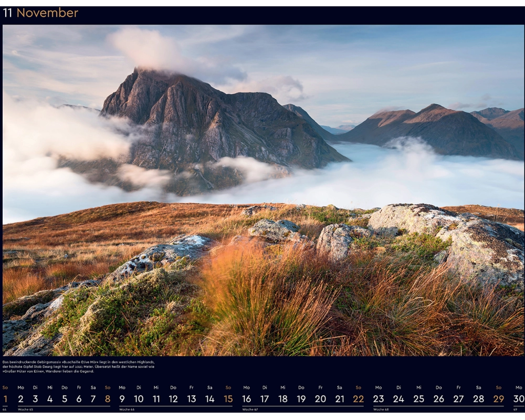
Task: Select Sunday November 1
Action: tap(5, 399)
